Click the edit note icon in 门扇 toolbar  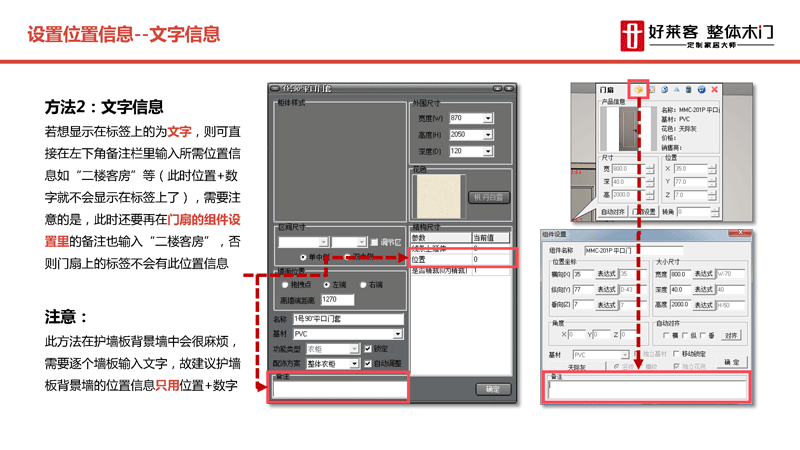tap(652, 90)
